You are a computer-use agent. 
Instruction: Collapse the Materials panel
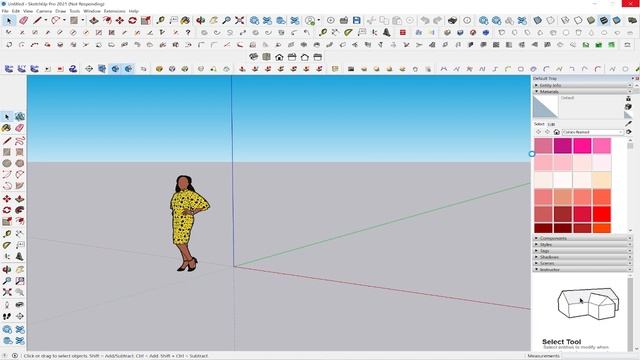[x=582, y=92]
